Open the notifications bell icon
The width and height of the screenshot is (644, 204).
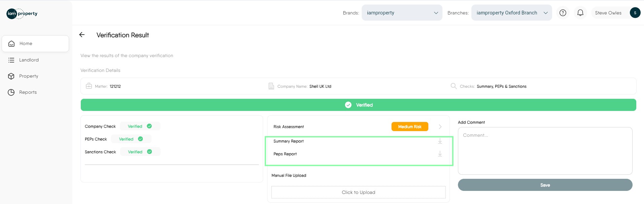[580, 13]
